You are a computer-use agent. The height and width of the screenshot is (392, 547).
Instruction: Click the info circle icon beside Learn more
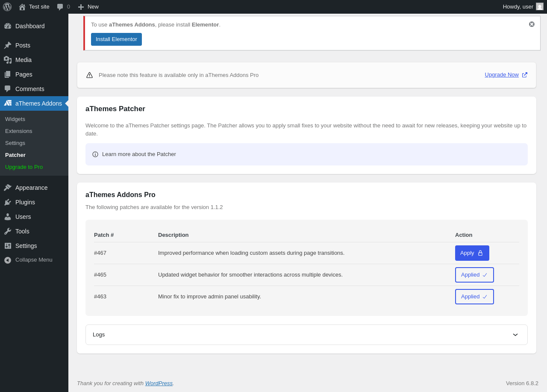pos(95,154)
